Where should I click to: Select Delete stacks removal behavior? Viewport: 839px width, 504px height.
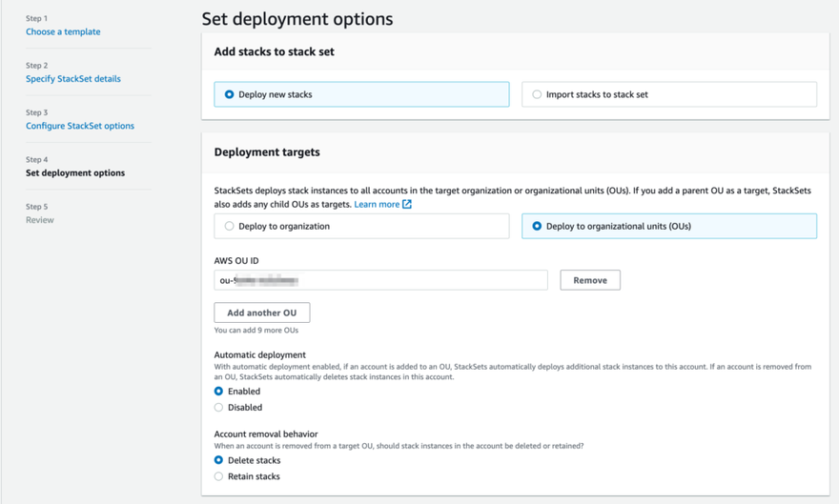point(219,460)
